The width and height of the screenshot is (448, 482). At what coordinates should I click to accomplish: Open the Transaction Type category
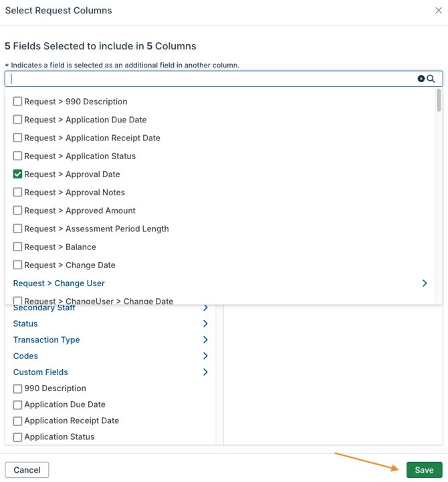tap(47, 340)
